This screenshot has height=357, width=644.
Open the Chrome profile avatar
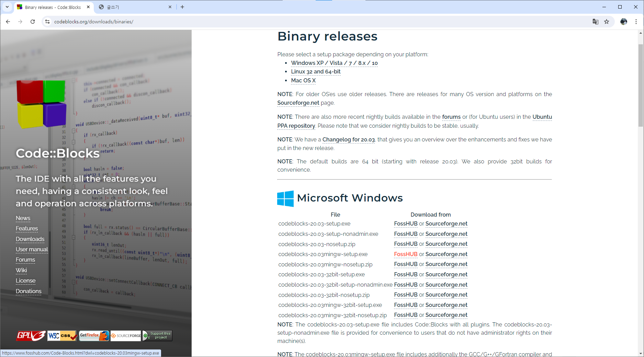pos(624,22)
